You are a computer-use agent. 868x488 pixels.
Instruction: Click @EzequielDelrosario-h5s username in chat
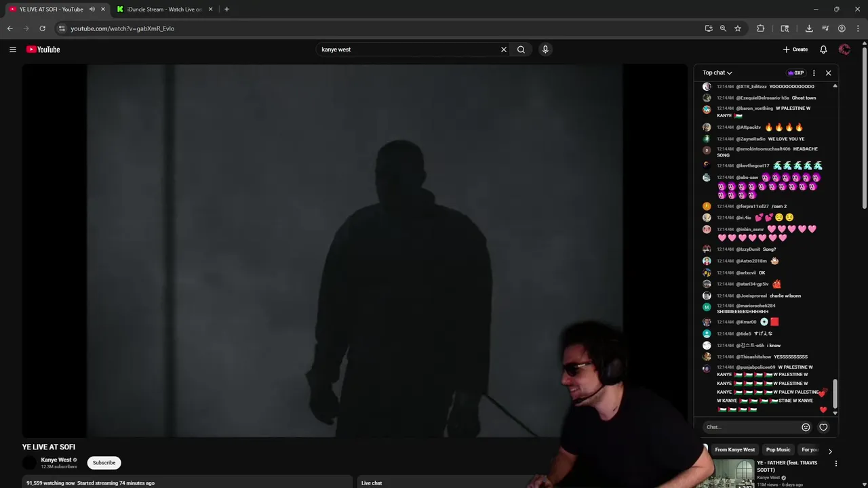click(762, 98)
